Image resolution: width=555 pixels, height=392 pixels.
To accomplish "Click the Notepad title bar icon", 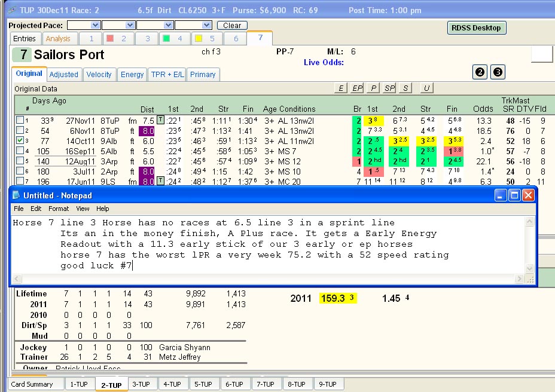I will (16, 195).
